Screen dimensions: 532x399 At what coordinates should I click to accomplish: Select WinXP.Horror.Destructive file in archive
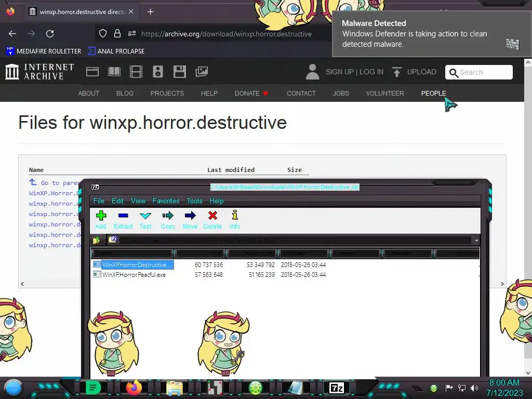(x=134, y=264)
